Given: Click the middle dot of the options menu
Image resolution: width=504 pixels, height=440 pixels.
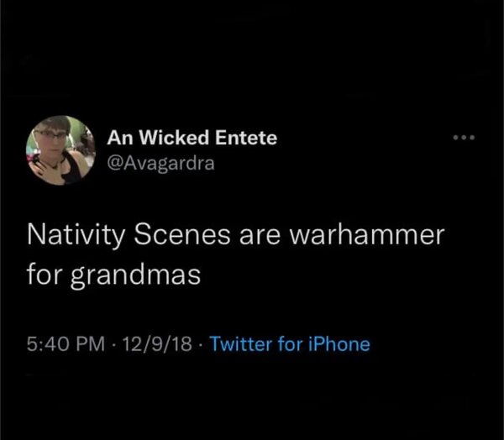Looking at the screenshot, I should (464, 138).
